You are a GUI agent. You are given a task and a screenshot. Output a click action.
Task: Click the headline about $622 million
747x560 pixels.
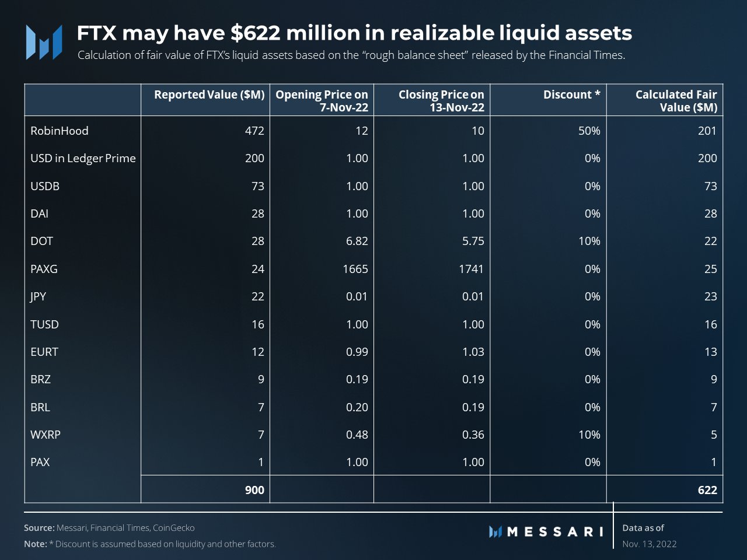pos(354,33)
